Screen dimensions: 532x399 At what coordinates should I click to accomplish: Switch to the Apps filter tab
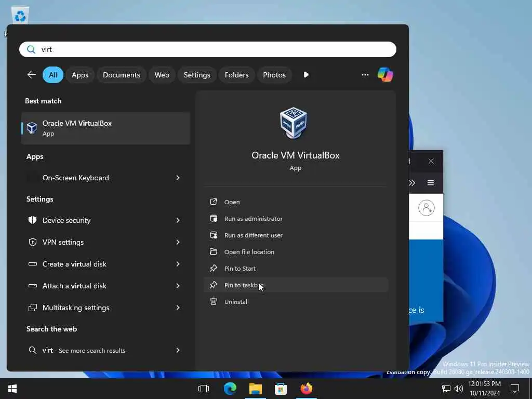(80, 75)
